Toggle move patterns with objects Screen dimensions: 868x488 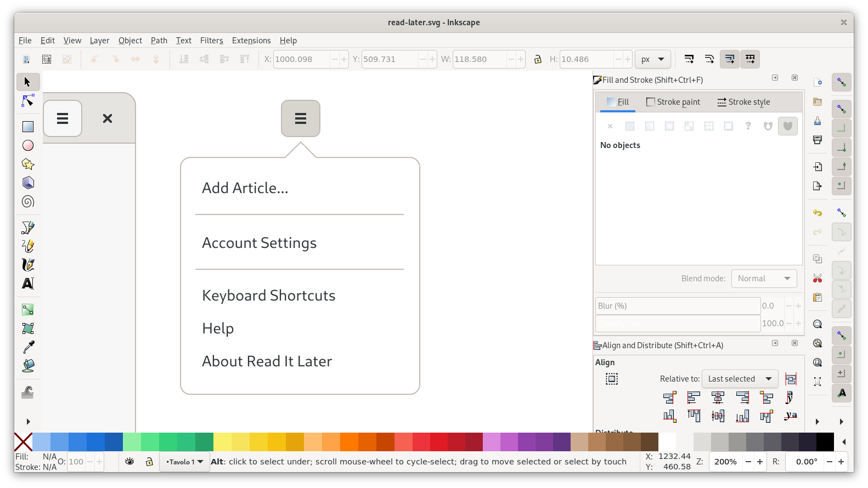click(750, 59)
